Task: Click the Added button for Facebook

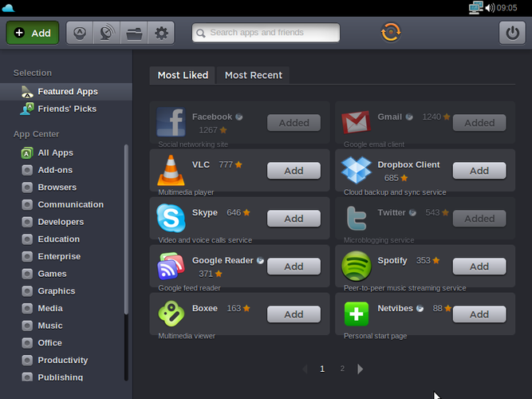Action: [294, 123]
